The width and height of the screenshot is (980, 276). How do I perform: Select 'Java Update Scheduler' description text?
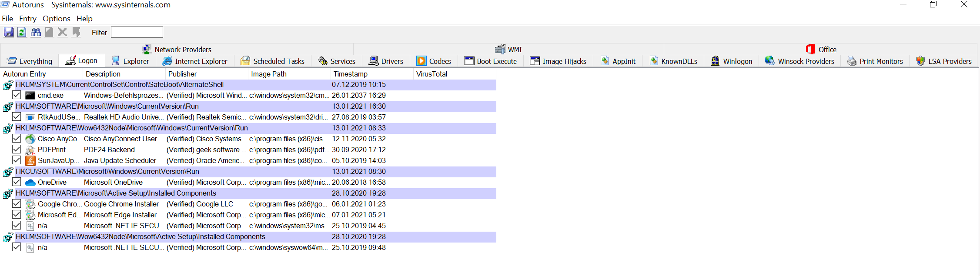point(120,160)
